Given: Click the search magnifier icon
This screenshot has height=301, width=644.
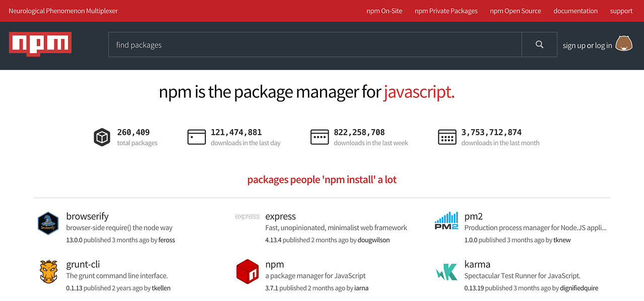Looking at the screenshot, I should pyautogui.click(x=538, y=44).
